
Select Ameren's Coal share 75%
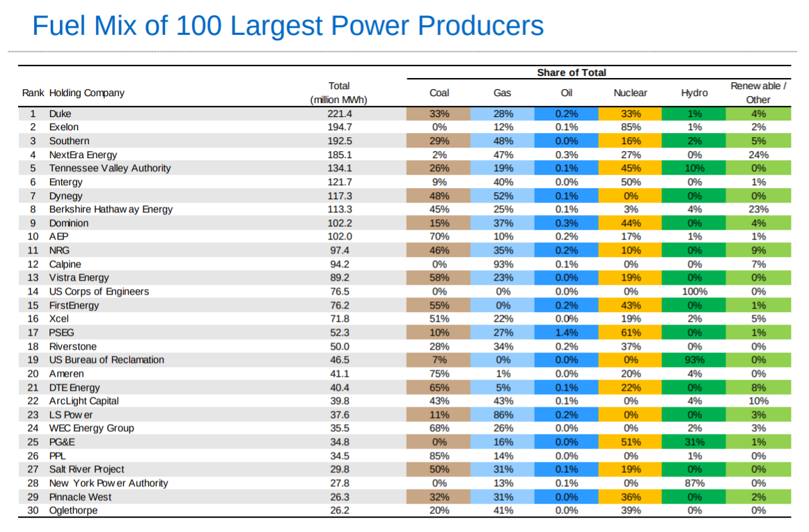[439, 374]
